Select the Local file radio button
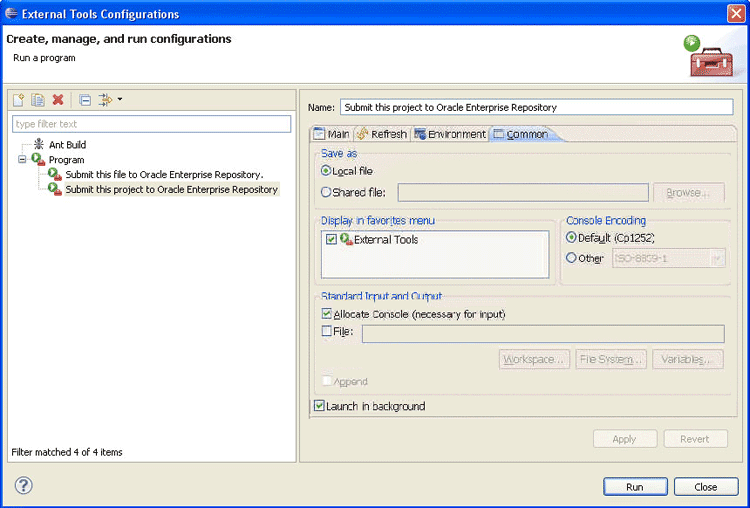The height and width of the screenshot is (508, 750). 326,171
